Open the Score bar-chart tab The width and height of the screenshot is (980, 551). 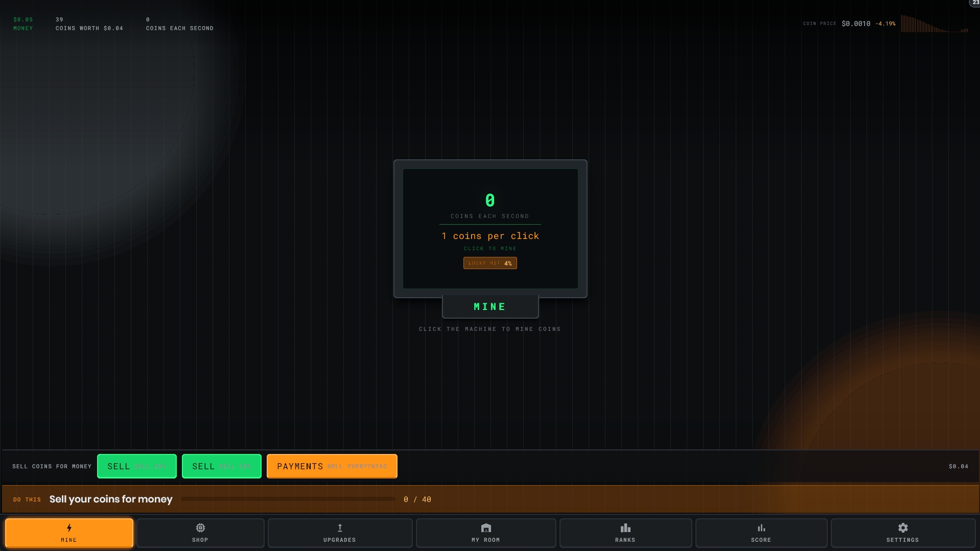(761, 533)
